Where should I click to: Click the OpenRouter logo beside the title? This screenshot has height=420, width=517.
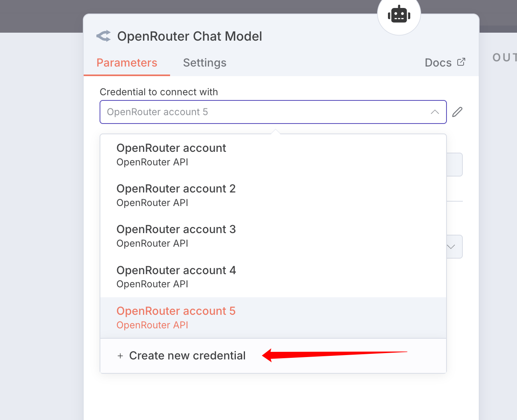click(104, 36)
